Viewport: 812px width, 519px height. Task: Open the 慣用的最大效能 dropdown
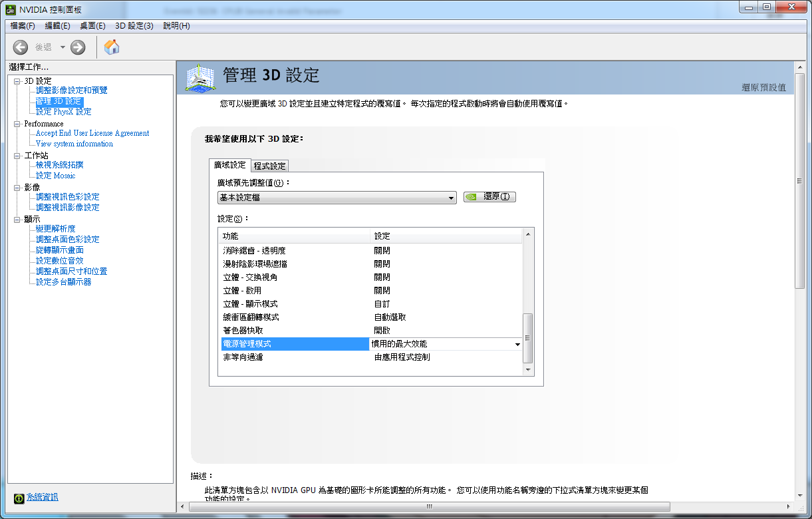coord(445,344)
